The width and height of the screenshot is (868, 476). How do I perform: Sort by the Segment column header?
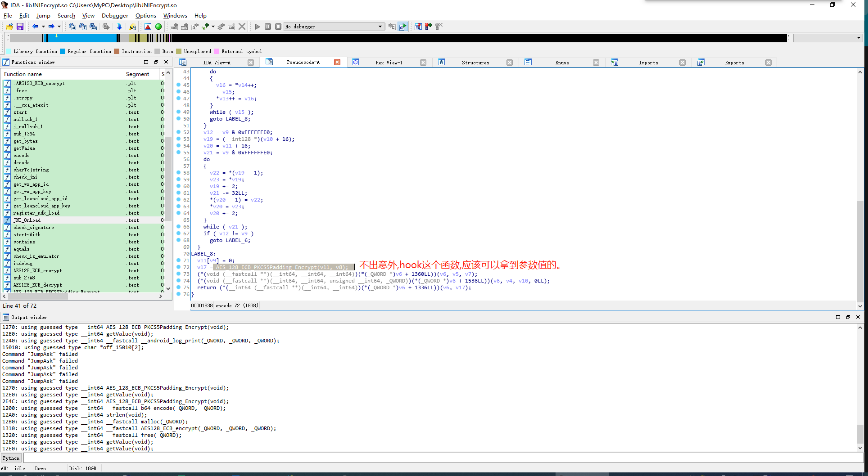141,74
